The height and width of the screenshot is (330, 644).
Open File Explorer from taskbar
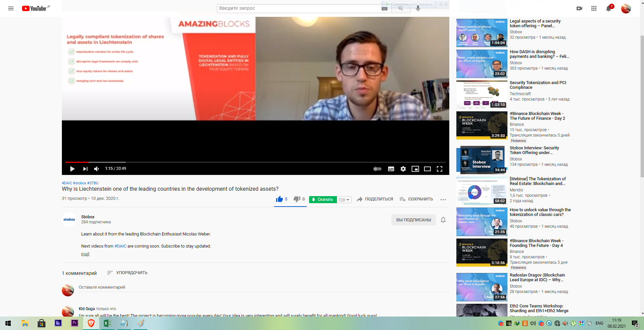[25, 323]
